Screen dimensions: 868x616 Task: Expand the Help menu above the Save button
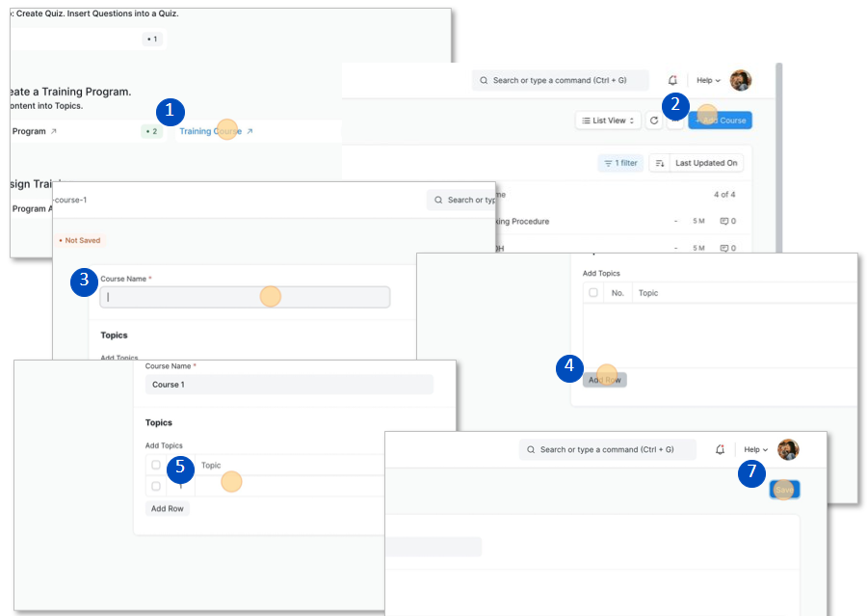coord(755,449)
